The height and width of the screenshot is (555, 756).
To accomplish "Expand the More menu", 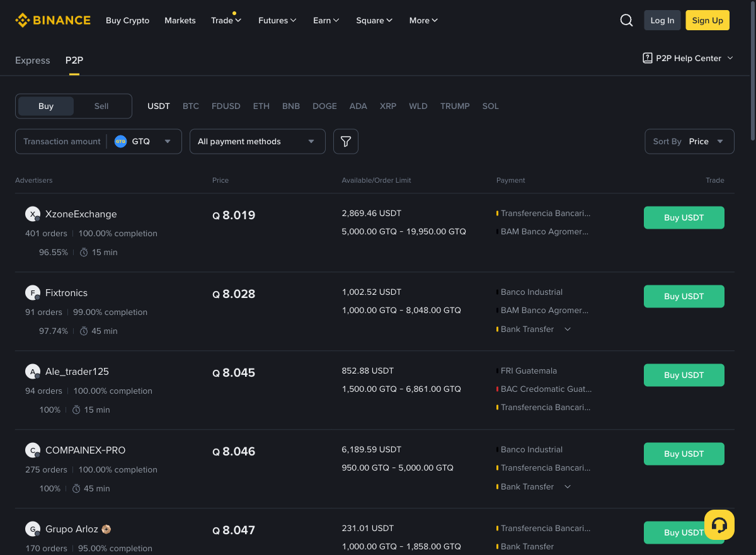I will point(423,20).
